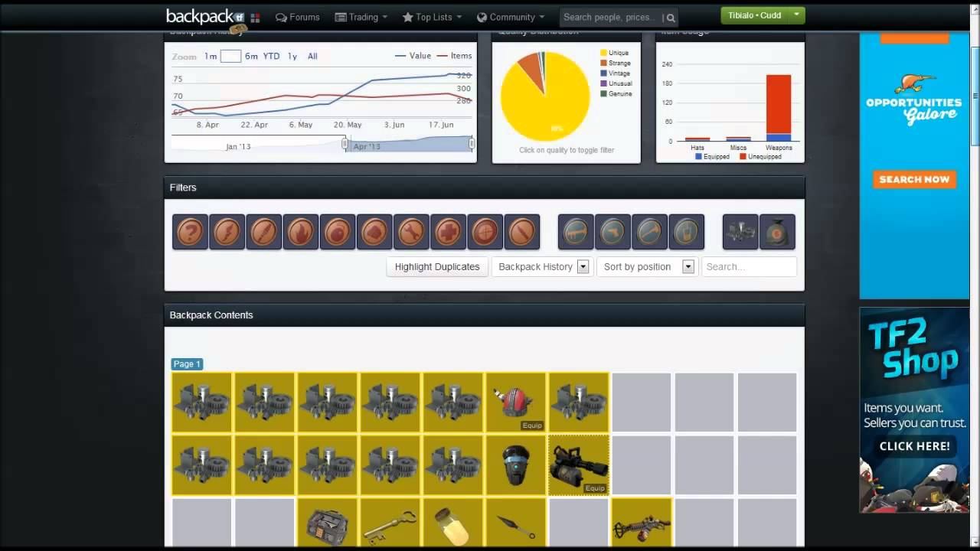Set chart zoom to 6m
This screenshot has height=551, width=980.
tap(251, 57)
